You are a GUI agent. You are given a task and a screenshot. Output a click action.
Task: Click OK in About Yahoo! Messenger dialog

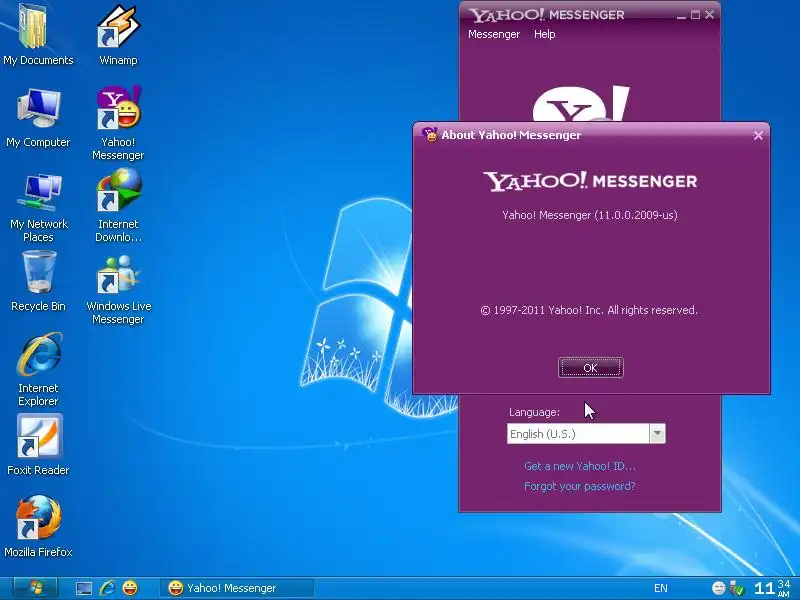pos(590,368)
